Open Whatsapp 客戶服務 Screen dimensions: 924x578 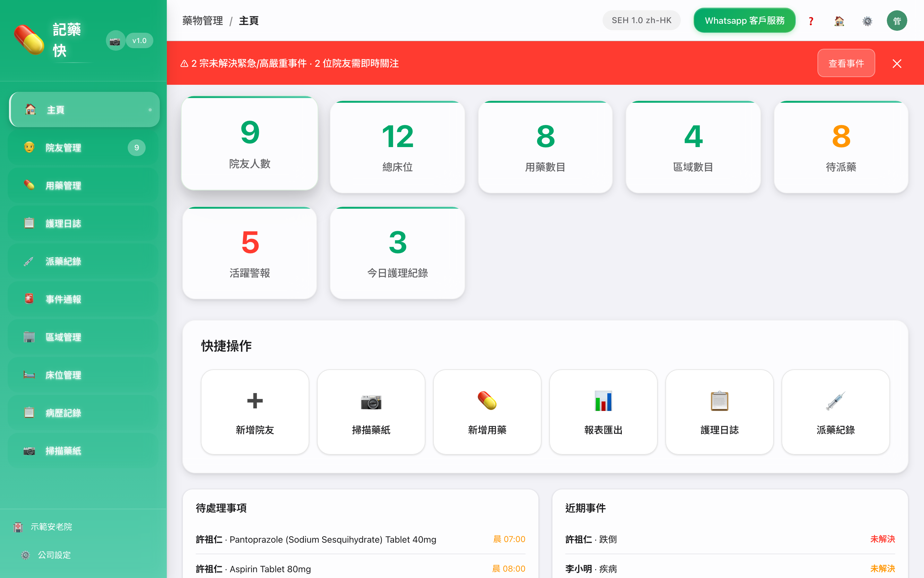(x=745, y=21)
